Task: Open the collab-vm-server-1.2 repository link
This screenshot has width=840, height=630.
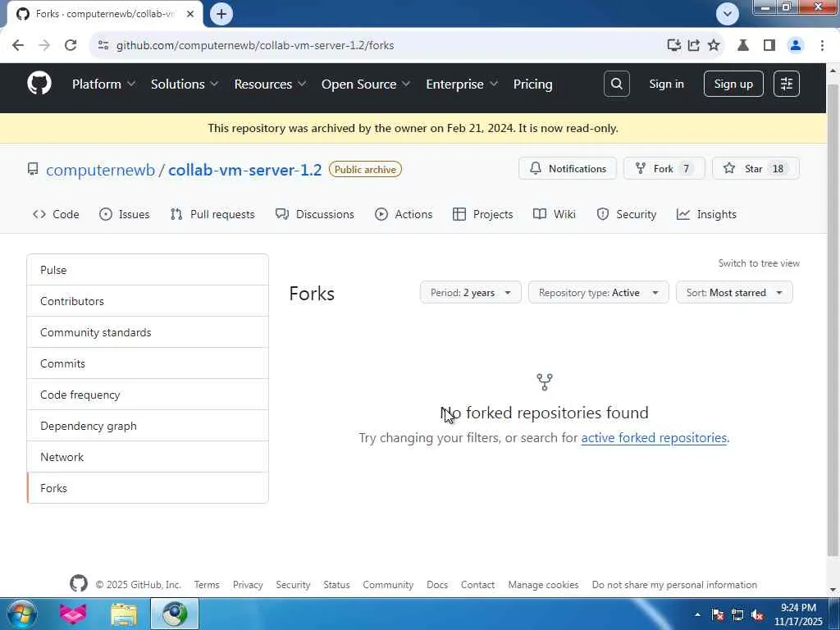Action: coord(244,170)
